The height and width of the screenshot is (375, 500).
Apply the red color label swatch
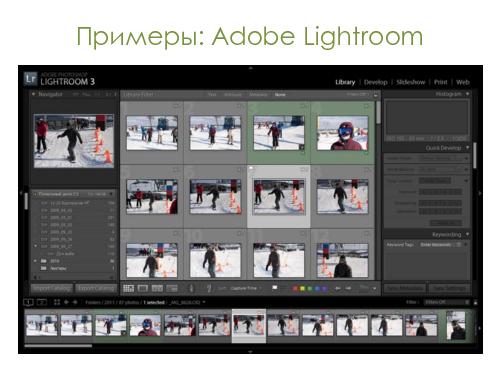pyautogui.click(x=295, y=288)
